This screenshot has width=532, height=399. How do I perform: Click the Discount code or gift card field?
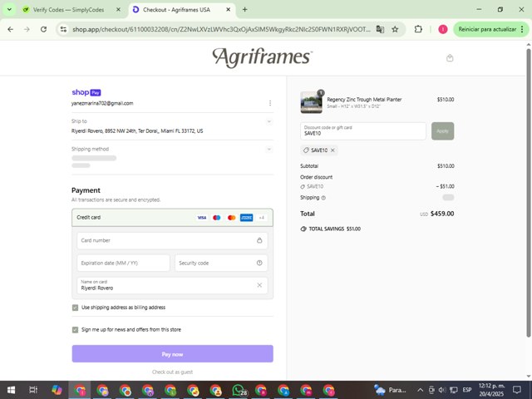pyautogui.click(x=363, y=131)
